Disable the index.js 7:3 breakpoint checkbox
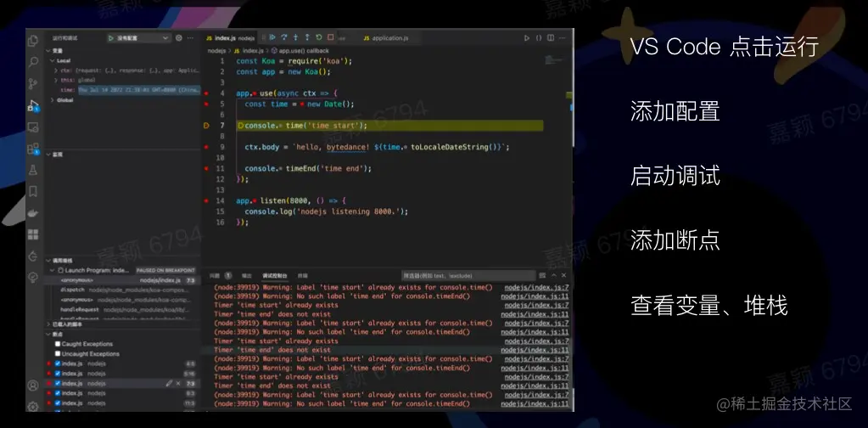 click(58, 383)
